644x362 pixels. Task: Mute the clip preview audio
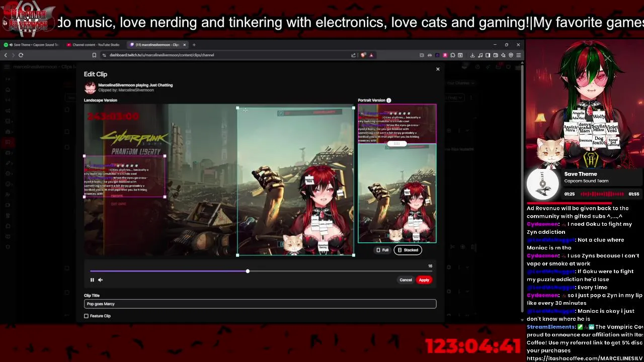tap(100, 280)
